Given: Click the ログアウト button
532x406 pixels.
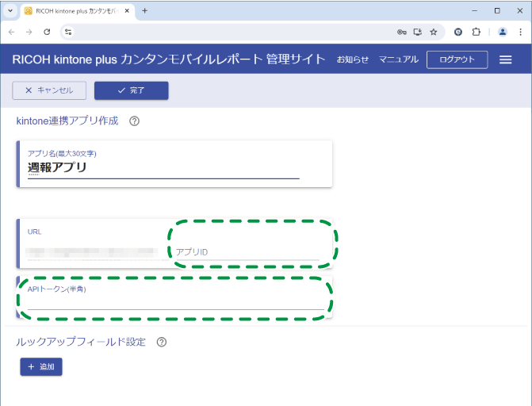Looking at the screenshot, I should 457,59.
